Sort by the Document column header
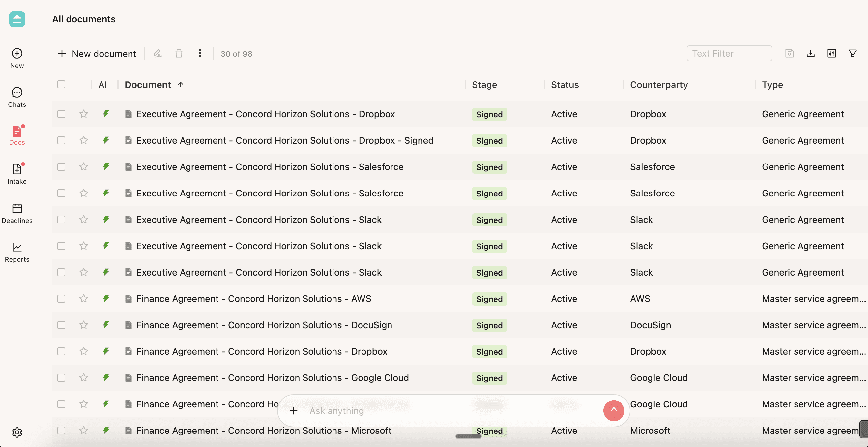Viewport: 868px width, 447px height. click(148, 85)
